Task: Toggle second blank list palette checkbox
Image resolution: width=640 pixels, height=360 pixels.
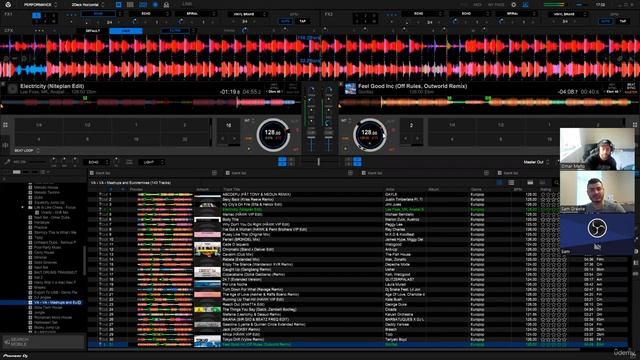Action: coord(228,173)
